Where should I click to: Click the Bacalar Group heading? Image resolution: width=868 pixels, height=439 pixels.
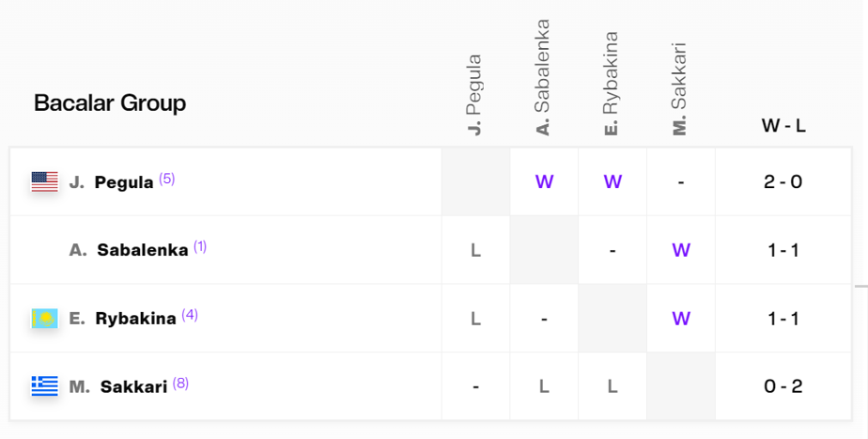pyautogui.click(x=110, y=103)
